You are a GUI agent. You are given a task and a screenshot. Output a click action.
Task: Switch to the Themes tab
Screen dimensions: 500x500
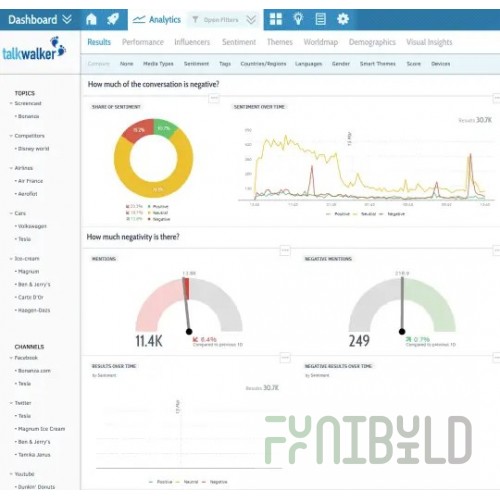(280, 42)
